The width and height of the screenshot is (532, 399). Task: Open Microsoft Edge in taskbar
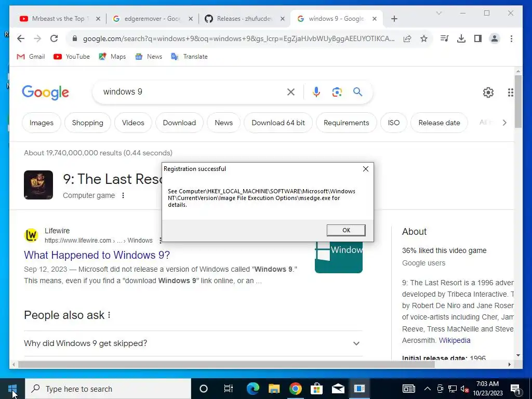click(x=253, y=389)
